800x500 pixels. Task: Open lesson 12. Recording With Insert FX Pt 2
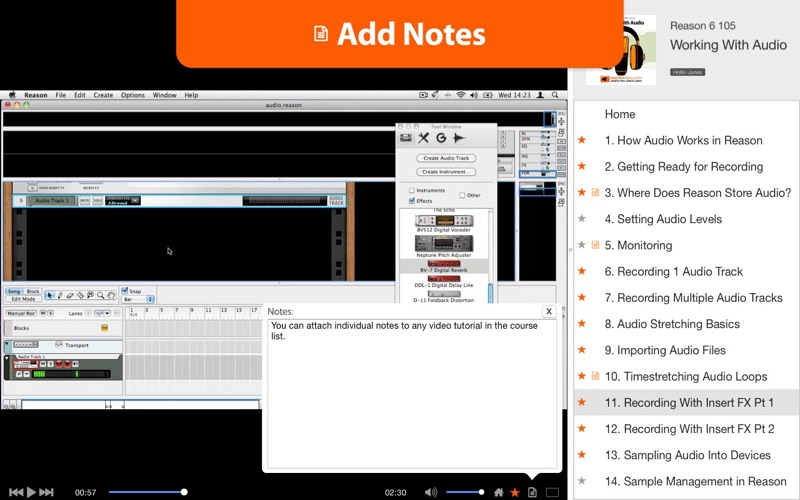[689, 429]
